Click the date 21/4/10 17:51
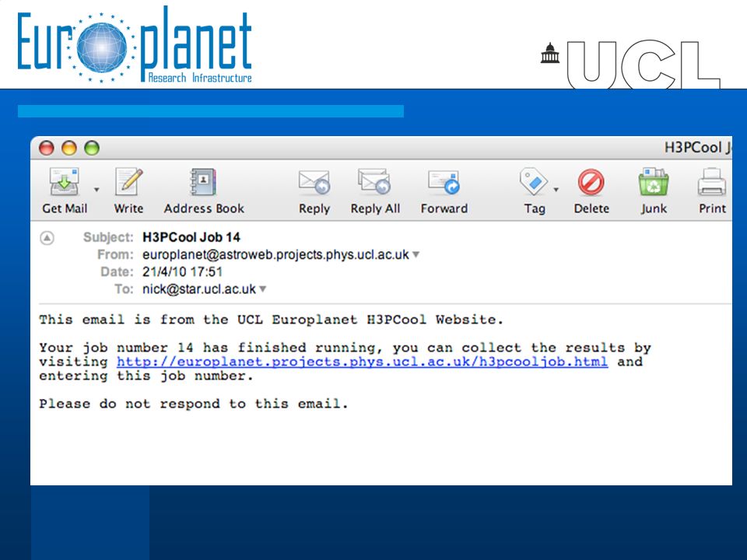The width and height of the screenshot is (747, 560). point(182,272)
